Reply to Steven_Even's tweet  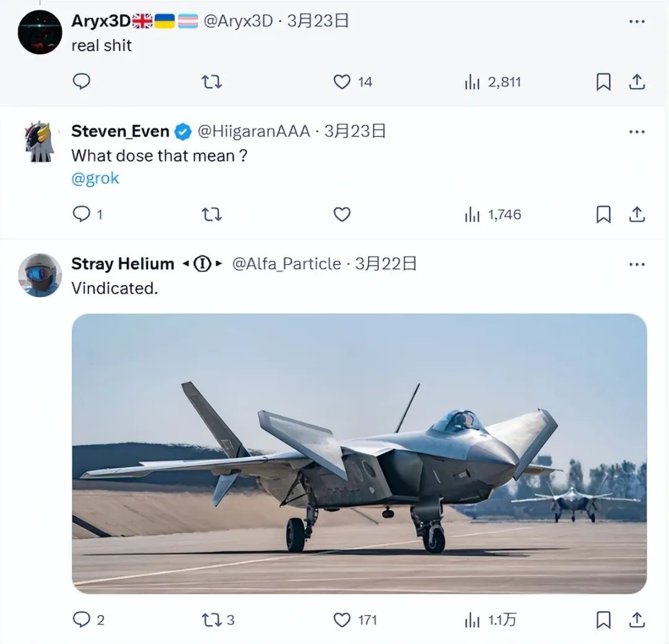[x=82, y=214]
